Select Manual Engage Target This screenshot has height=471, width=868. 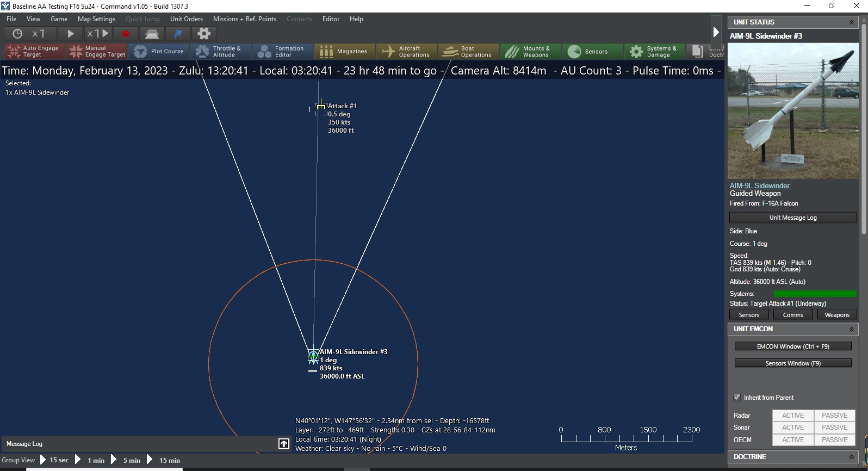tap(97, 52)
